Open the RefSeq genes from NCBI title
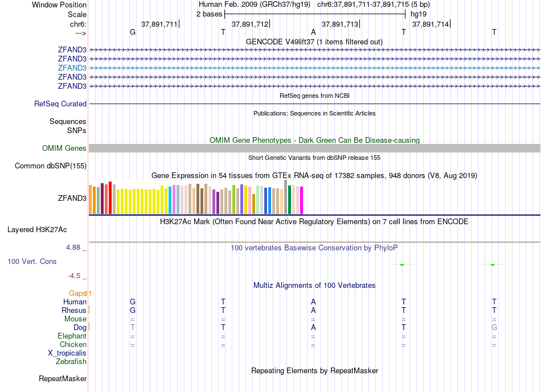This screenshot has width=541, height=392. (314, 96)
